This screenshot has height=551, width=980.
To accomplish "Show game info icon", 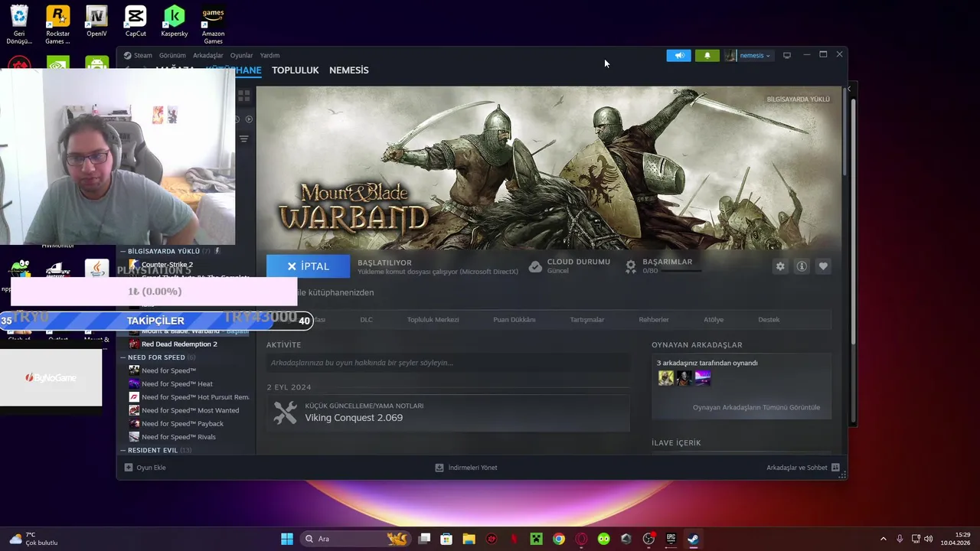I will point(802,266).
